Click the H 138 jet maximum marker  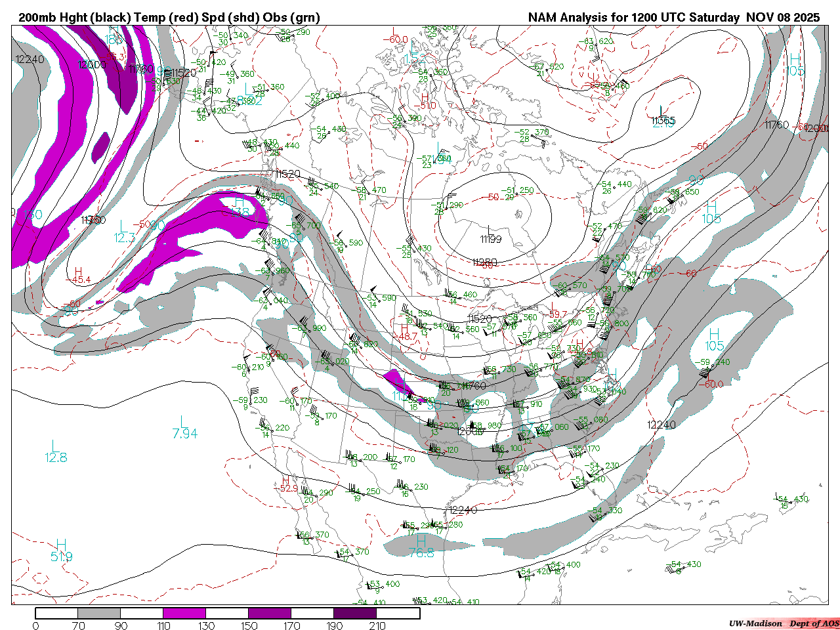coord(240,207)
